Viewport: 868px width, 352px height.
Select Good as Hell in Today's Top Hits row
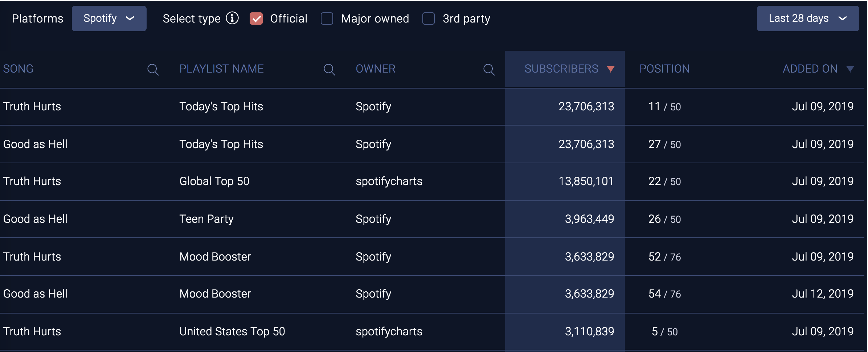[35, 144]
